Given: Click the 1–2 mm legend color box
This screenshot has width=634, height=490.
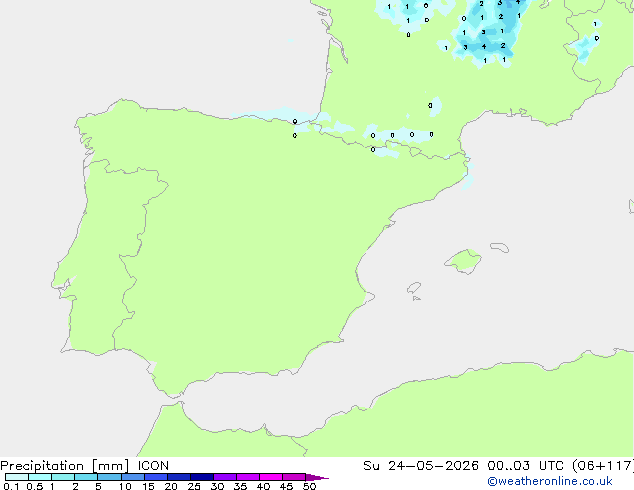Looking at the screenshot, I should (63, 477).
